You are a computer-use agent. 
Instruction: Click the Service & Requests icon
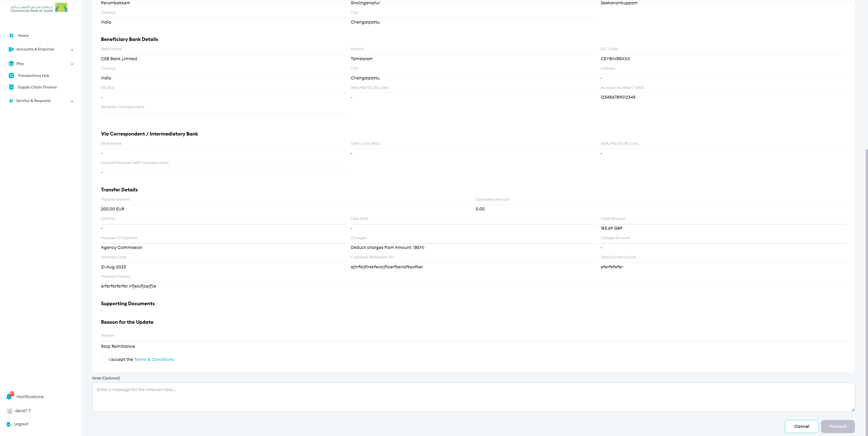(11, 101)
